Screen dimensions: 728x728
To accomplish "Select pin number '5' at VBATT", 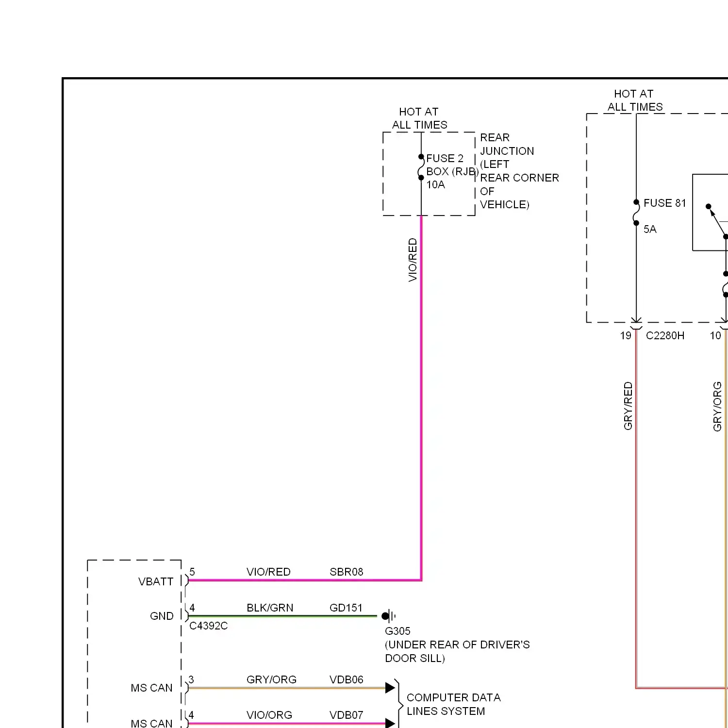I will point(192,572).
